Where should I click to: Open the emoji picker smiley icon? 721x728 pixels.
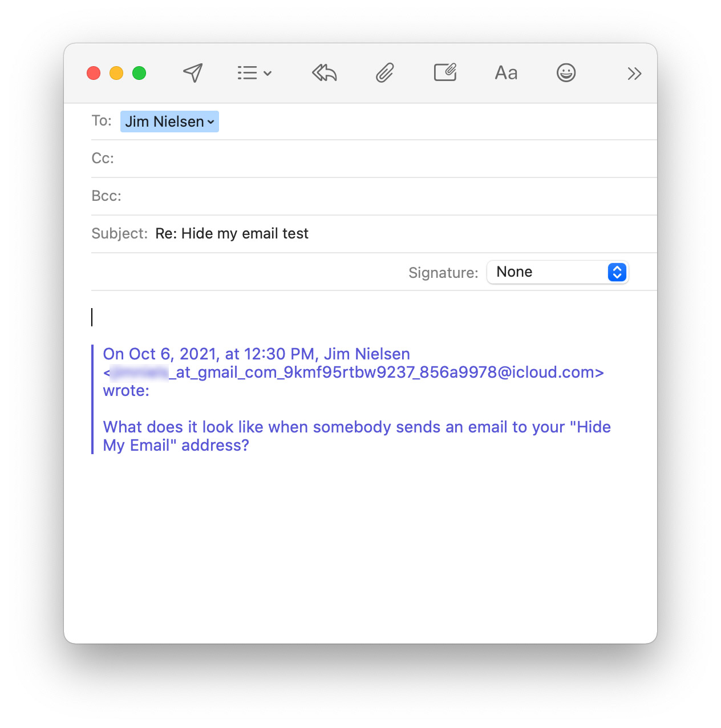pyautogui.click(x=566, y=73)
